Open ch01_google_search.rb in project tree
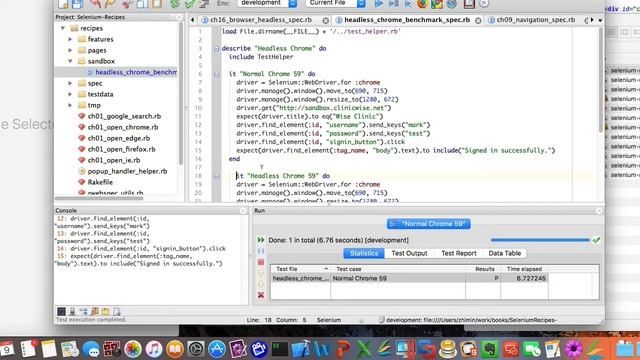 tap(124, 116)
